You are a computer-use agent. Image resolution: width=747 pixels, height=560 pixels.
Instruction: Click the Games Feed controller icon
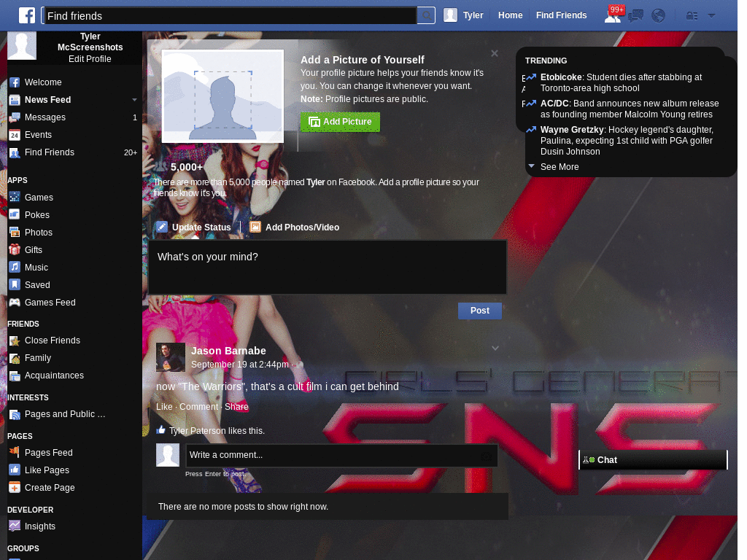pos(15,303)
